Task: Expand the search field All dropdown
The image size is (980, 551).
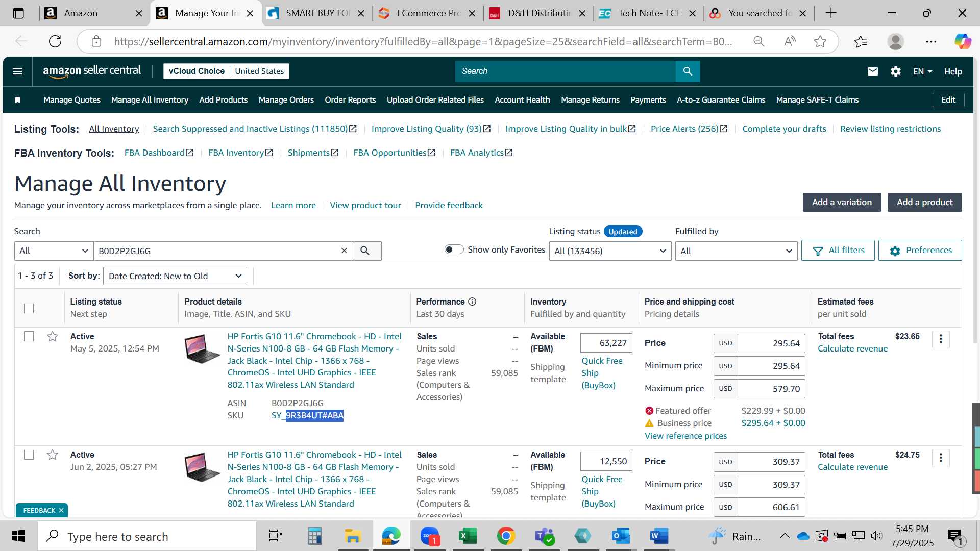Action: [x=54, y=251]
